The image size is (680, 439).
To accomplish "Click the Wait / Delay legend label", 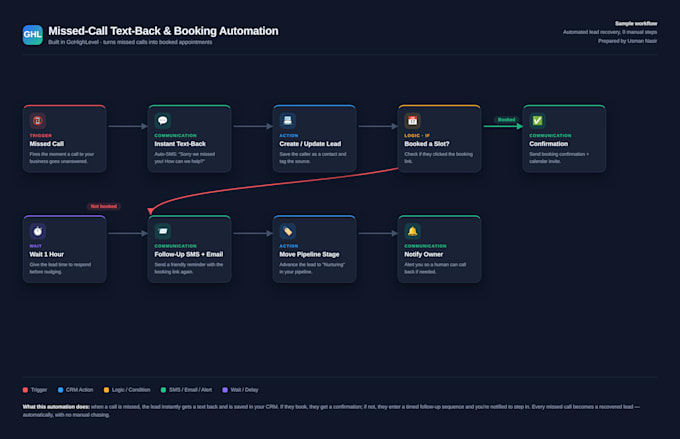I will coord(244,390).
